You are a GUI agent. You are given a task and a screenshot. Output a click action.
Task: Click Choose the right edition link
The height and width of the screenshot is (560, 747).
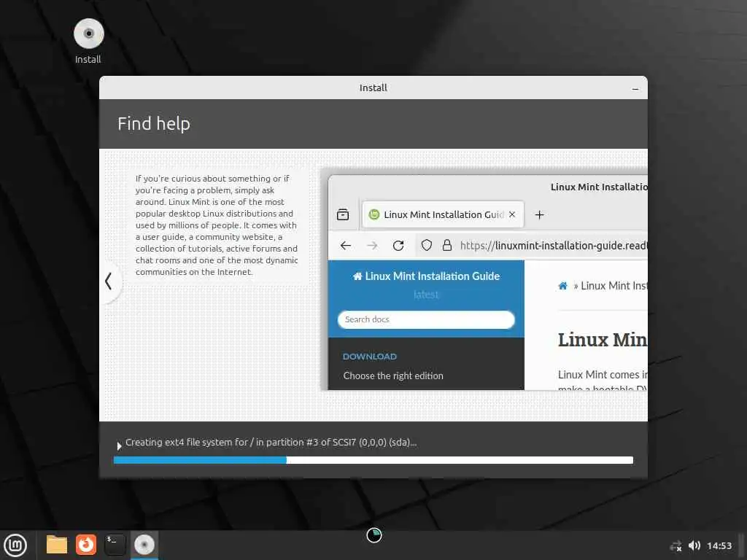point(393,376)
